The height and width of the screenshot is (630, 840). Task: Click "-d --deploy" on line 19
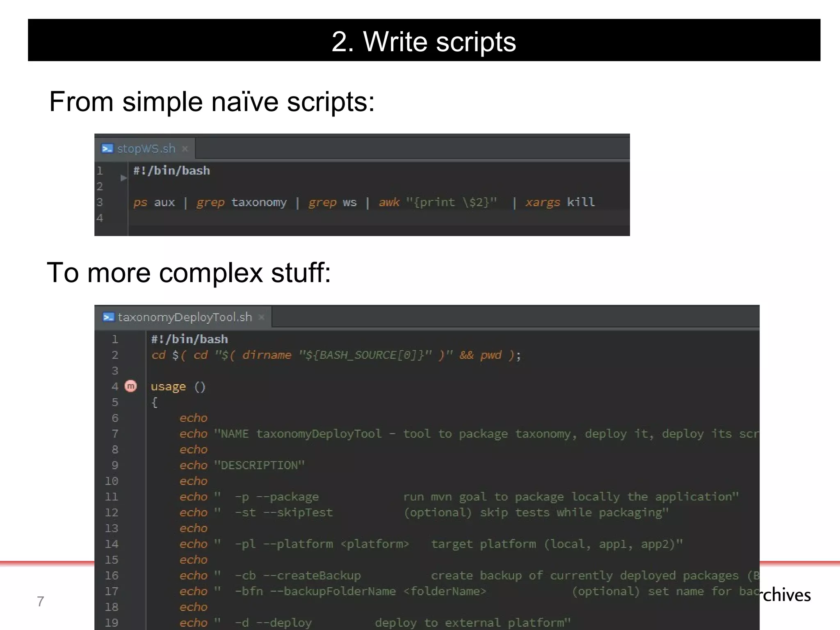pyautogui.click(x=273, y=623)
